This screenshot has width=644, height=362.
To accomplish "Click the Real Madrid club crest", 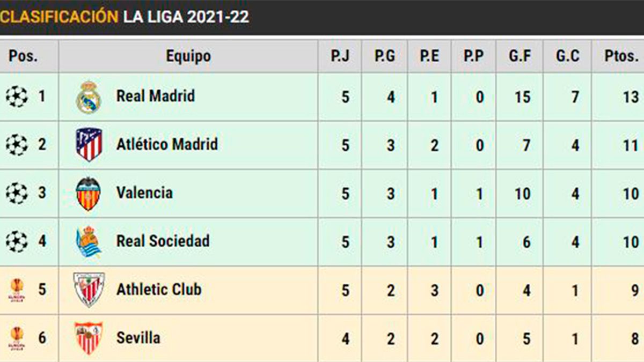I will click(x=89, y=97).
